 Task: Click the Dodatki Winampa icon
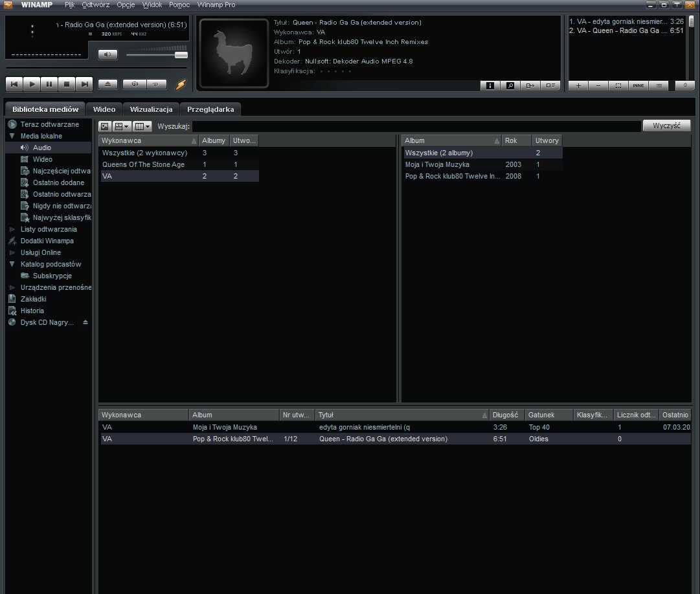tap(12, 241)
